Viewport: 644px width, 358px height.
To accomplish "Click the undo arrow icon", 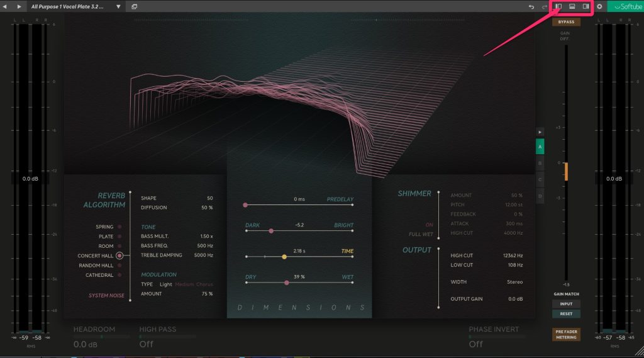I will tap(531, 7).
